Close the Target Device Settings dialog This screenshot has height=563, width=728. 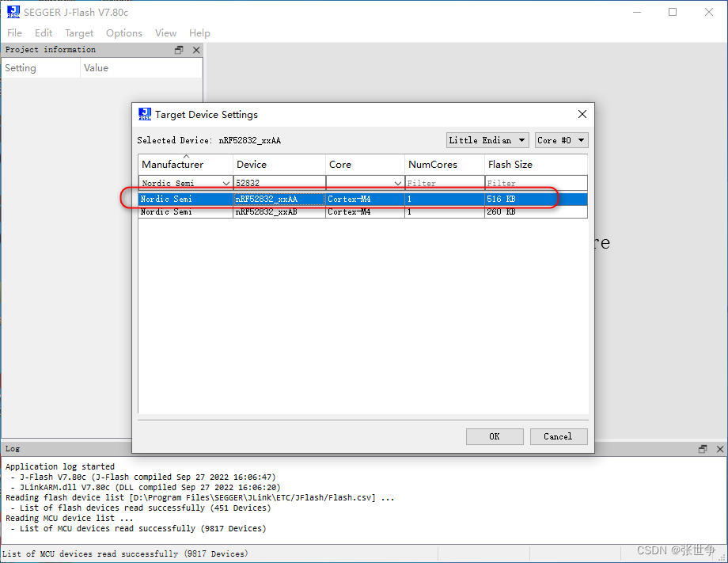(x=582, y=114)
